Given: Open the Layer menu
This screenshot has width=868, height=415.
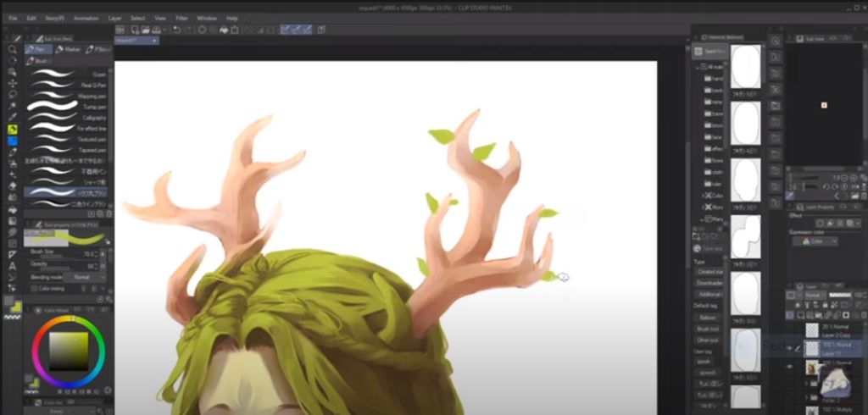Looking at the screenshot, I should pyautogui.click(x=114, y=19).
